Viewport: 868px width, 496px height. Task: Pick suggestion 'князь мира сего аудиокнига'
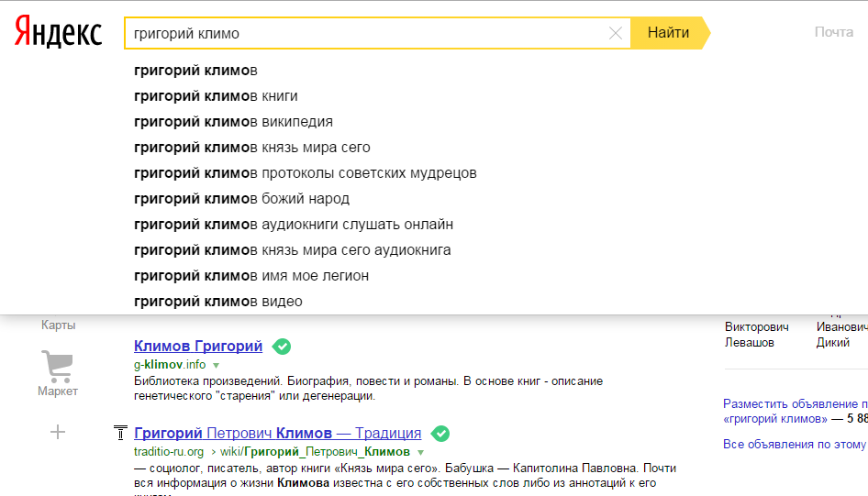pos(356,250)
